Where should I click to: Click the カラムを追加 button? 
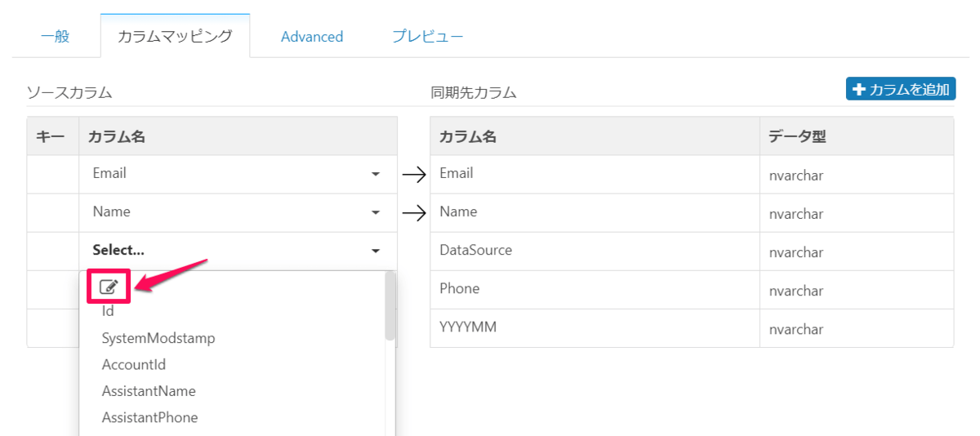[x=901, y=89]
